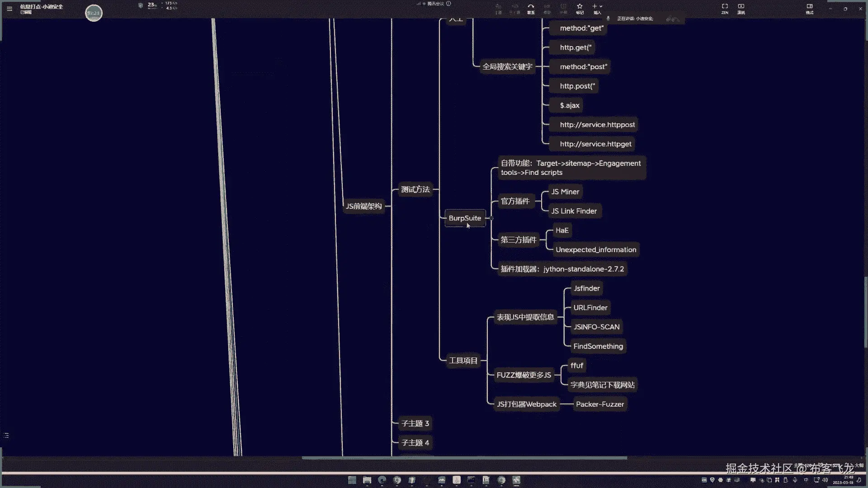Screen dimensions: 868x488
Task: Click the Packer-Fuzzer node
Action: [599, 404]
